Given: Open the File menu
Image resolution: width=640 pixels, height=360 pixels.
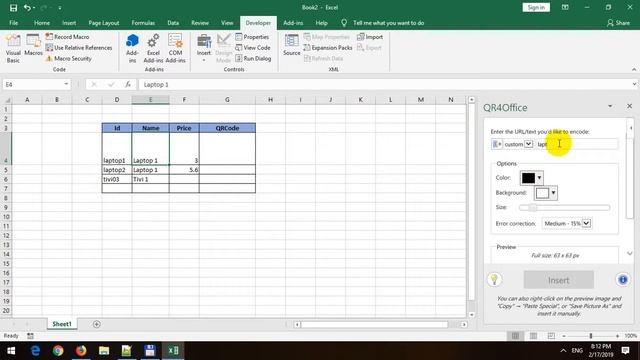Looking at the screenshot, I should pos(13,23).
